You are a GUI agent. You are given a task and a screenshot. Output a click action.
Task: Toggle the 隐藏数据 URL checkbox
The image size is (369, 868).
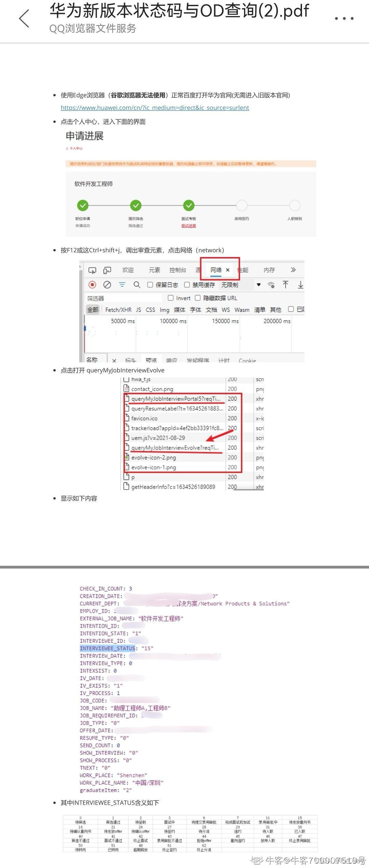(197, 298)
